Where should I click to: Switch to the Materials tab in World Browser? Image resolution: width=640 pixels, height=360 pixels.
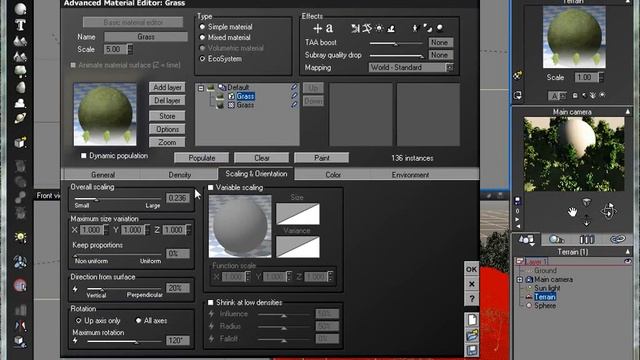pos(556,240)
